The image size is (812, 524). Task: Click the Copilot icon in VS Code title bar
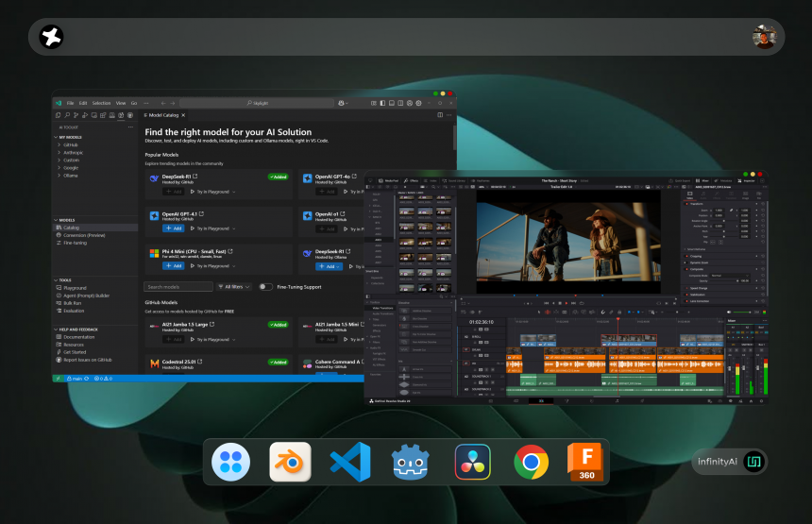pos(342,103)
